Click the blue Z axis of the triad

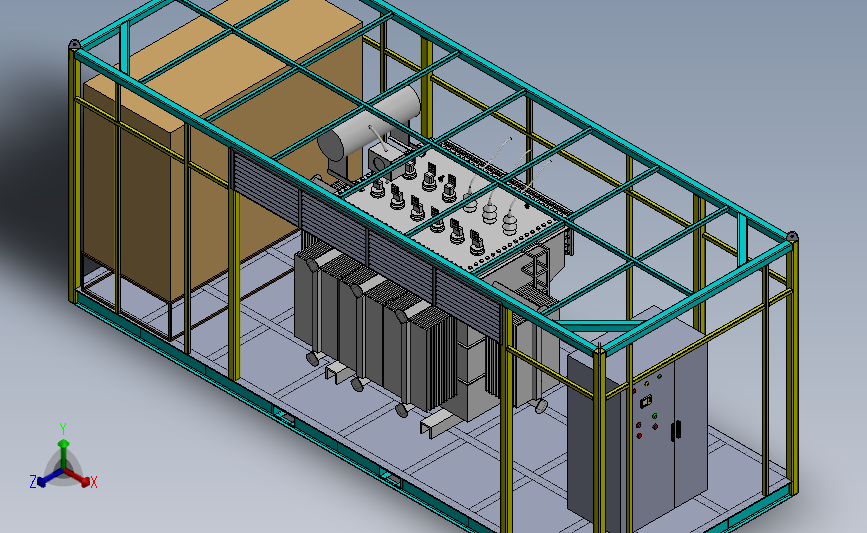(50, 478)
